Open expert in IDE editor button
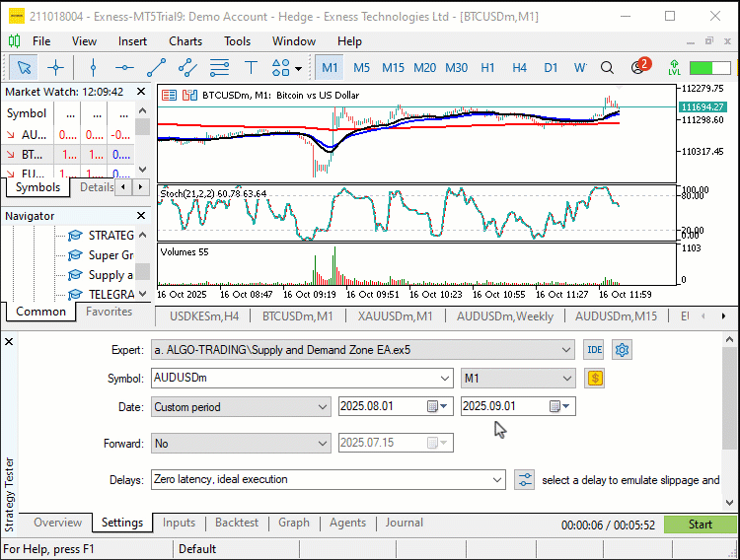This screenshot has height=560, width=740. tap(594, 350)
